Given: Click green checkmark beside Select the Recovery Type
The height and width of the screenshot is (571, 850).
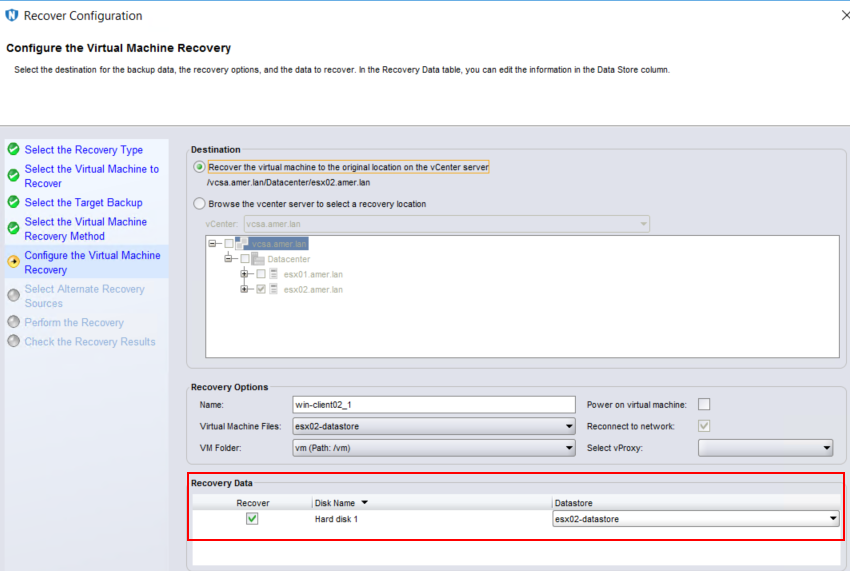Looking at the screenshot, I should [x=13, y=150].
